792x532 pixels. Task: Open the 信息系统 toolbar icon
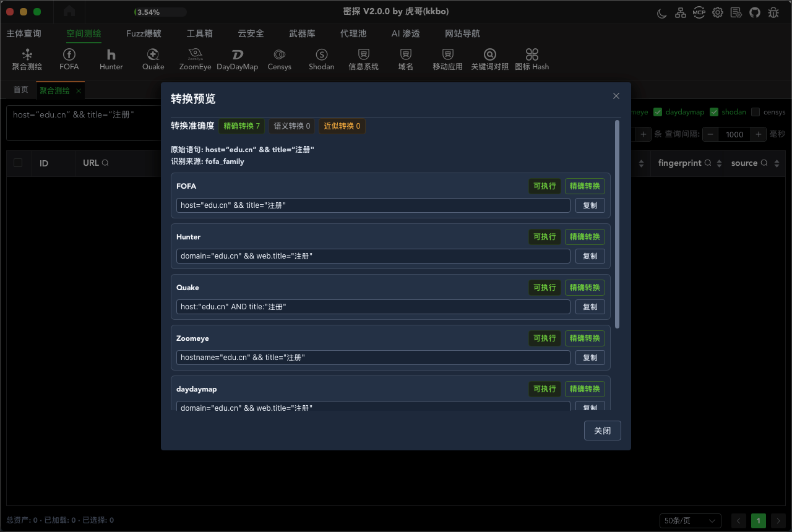[364, 59]
